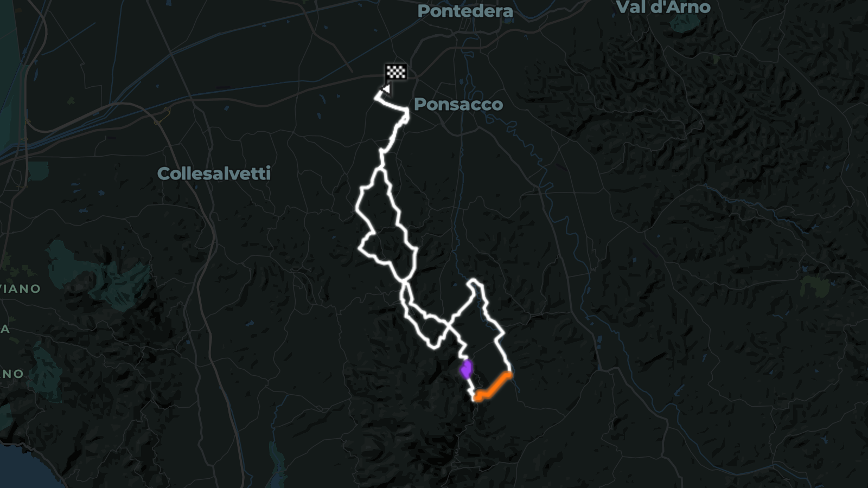Select the orange highlighted route segment
This screenshot has height=488, width=868.
click(493, 387)
